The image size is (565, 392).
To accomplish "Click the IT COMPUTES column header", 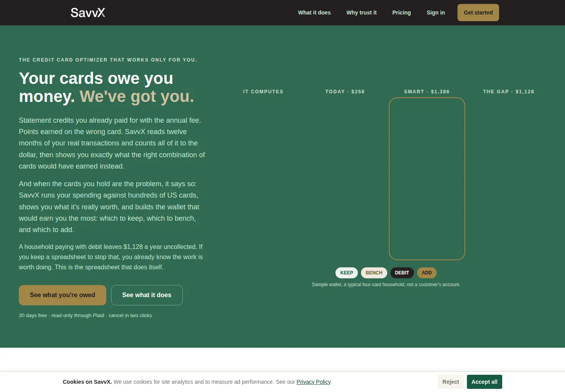I will pyautogui.click(x=263, y=92).
